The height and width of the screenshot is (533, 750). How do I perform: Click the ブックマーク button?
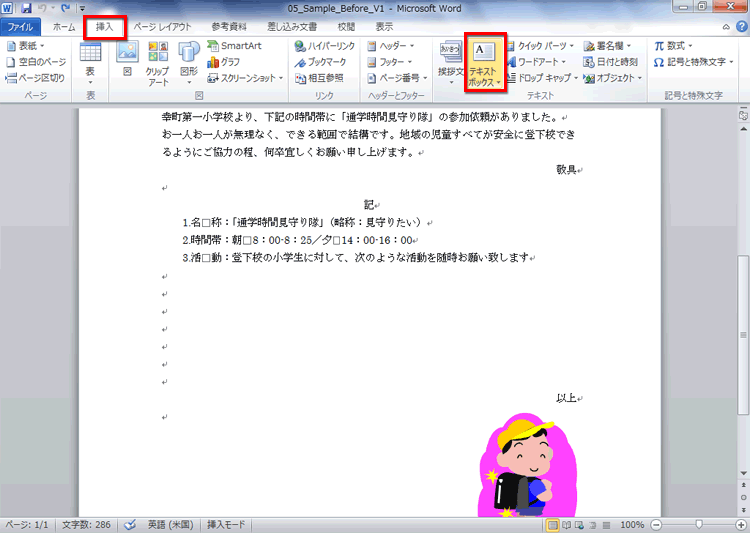[320, 62]
